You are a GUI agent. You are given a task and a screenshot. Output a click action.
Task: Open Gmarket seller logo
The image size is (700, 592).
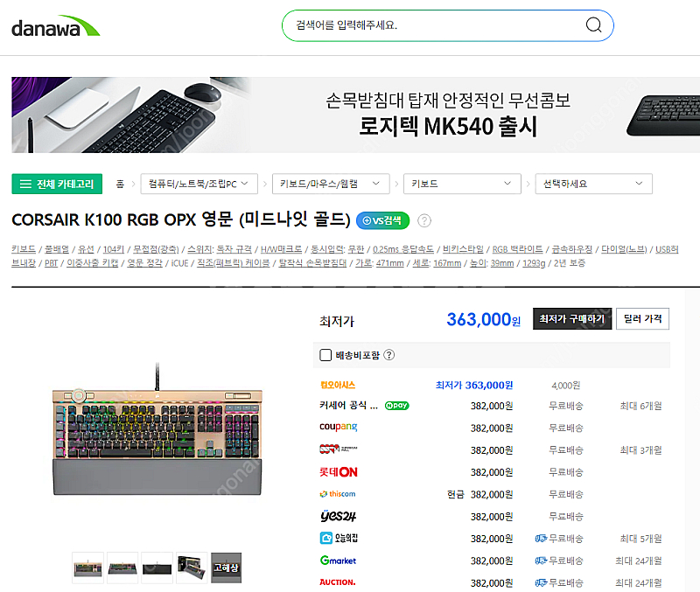tap(338, 561)
